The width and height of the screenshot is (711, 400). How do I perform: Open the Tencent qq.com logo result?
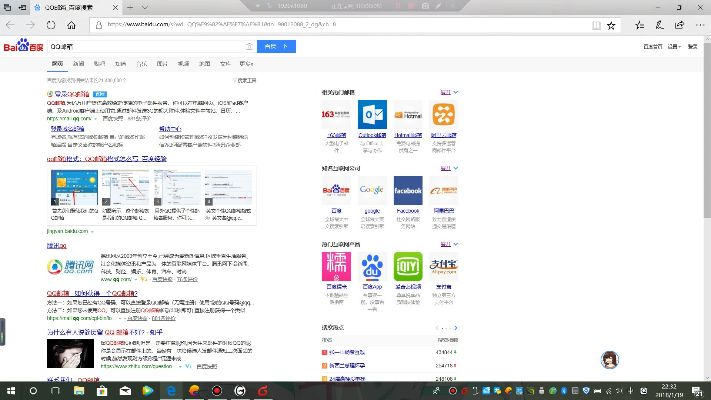pos(70,267)
